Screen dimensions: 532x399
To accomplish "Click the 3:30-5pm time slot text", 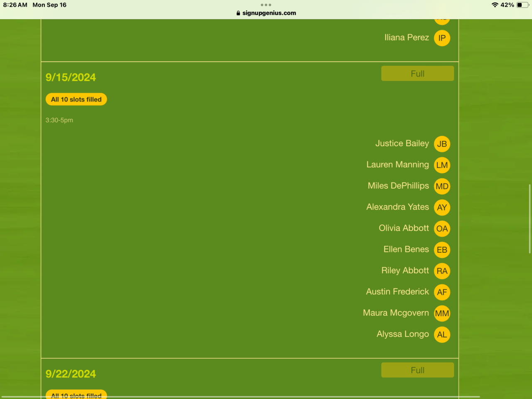I will pos(59,120).
